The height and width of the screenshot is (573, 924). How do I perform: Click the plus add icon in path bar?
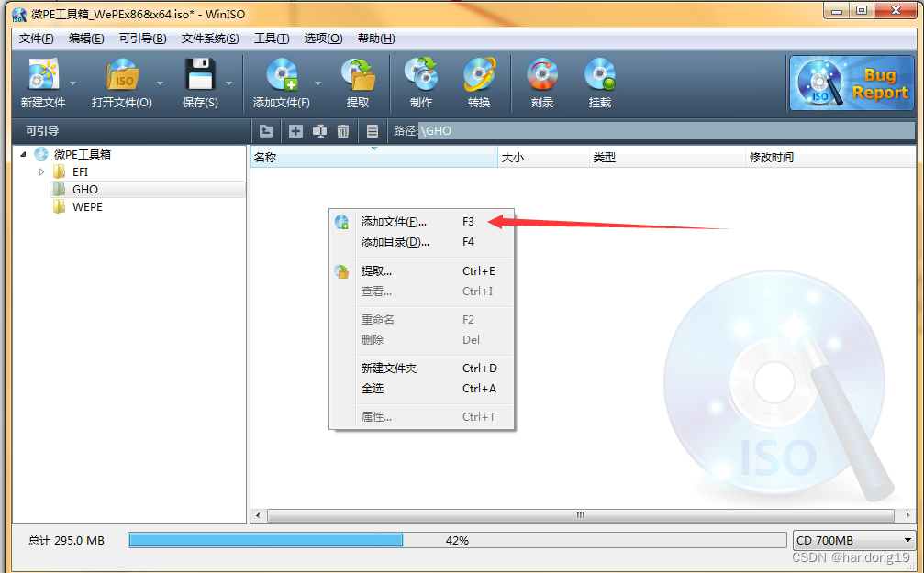coord(295,131)
